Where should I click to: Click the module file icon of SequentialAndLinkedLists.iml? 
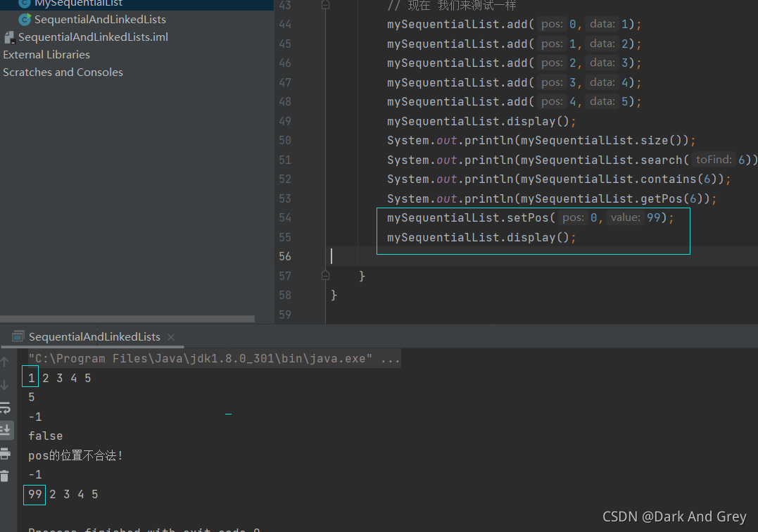click(x=9, y=38)
